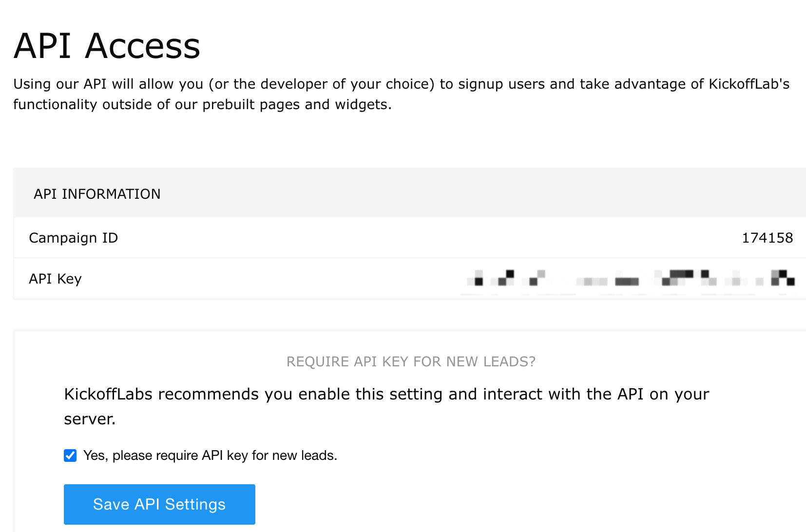The width and height of the screenshot is (806, 532).
Task: Click the word 'server.' in the recommendation
Action: pos(90,419)
